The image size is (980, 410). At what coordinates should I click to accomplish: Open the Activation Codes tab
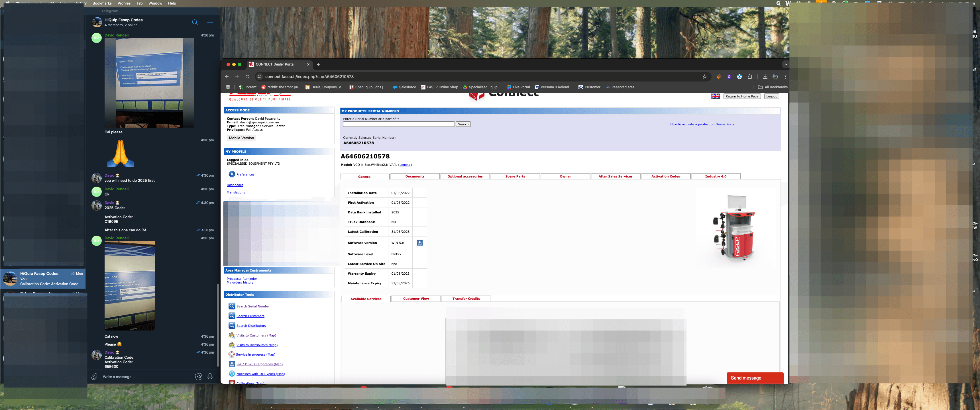[665, 176]
